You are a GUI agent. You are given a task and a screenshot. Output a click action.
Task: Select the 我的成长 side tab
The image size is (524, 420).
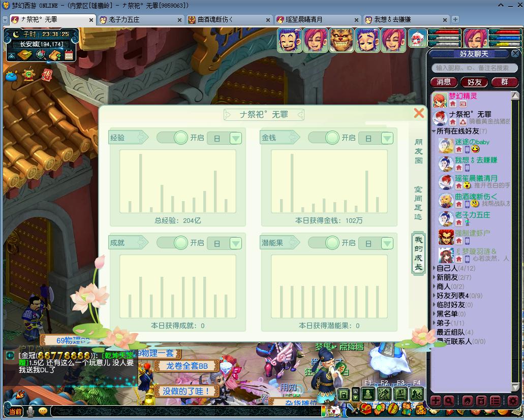[x=418, y=253]
